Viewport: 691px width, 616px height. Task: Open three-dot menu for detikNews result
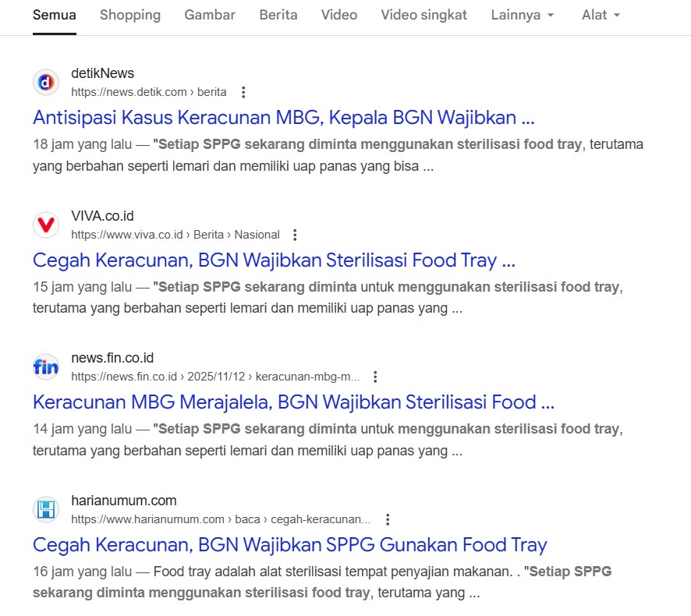tap(243, 92)
